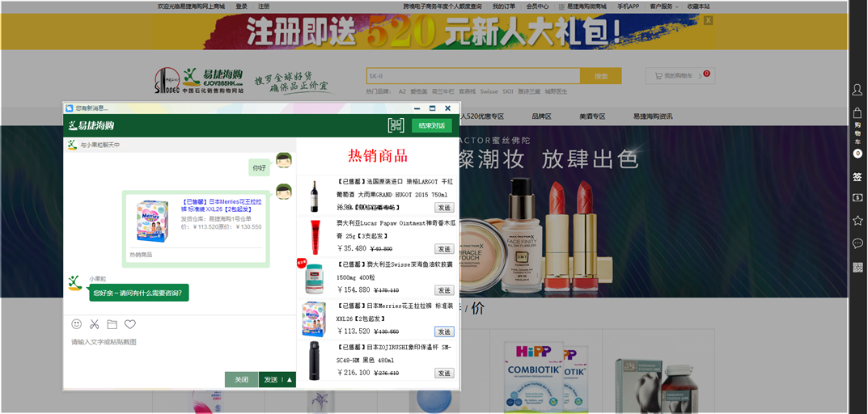Open the 易捷海购资讯 navigation tab
The width and height of the screenshot is (868, 414).
tap(653, 116)
